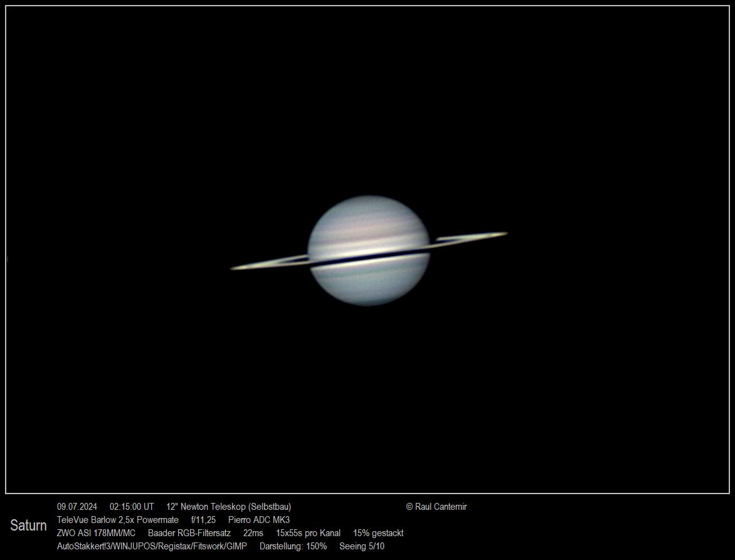Click the dark ring shadow across Saturn

tap(369, 258)
